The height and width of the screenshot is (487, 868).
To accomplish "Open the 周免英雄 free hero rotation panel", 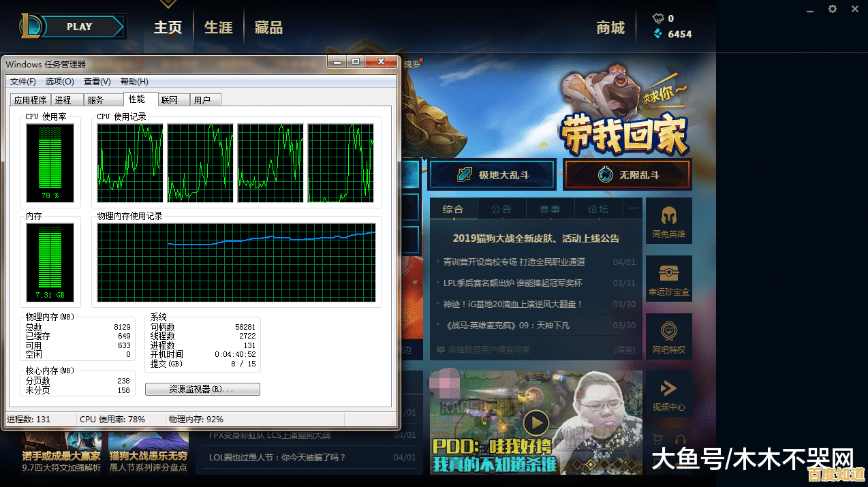I will [668, 219].
